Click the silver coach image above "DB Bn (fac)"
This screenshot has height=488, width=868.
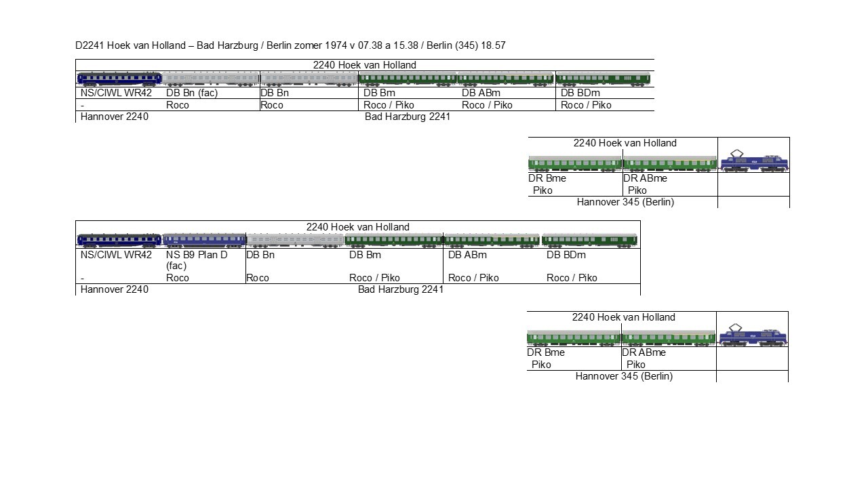pyautogui.click(x=211, y=79)
